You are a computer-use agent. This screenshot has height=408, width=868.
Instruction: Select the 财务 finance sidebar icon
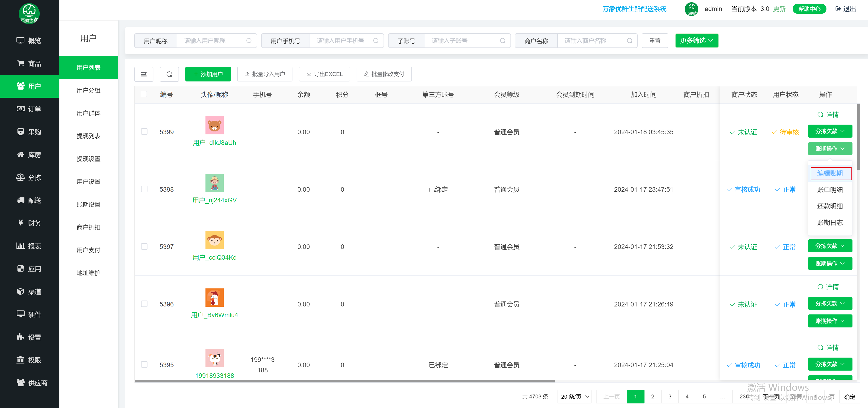(29, 223)
